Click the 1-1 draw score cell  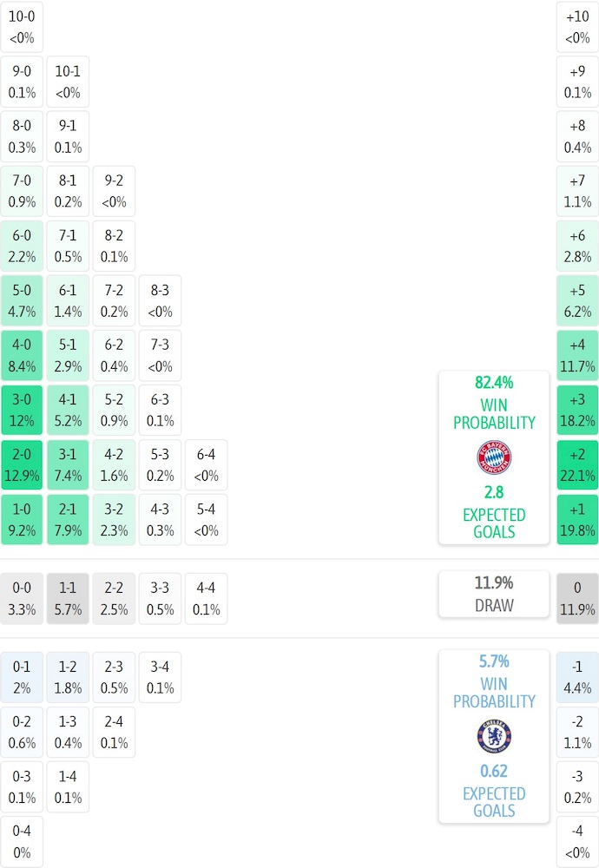68,598
